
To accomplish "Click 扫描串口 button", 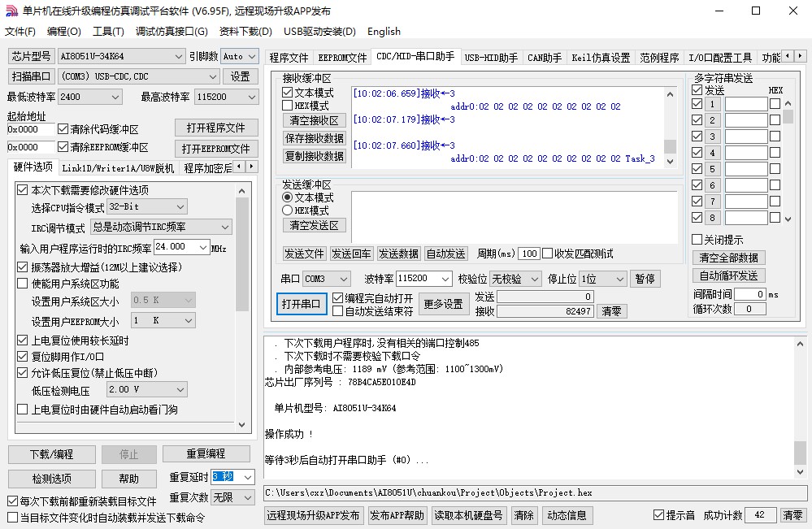I will coord(31,76).
